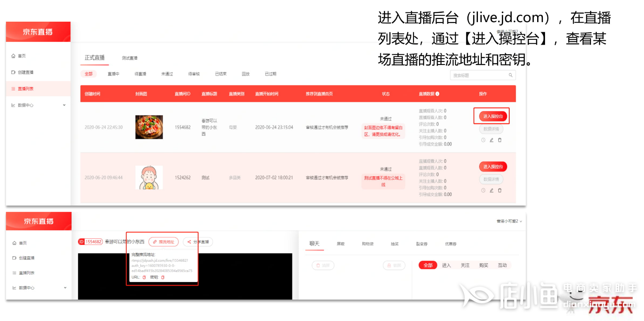Click 京东直播 logo on live list page

click(38, 32)
